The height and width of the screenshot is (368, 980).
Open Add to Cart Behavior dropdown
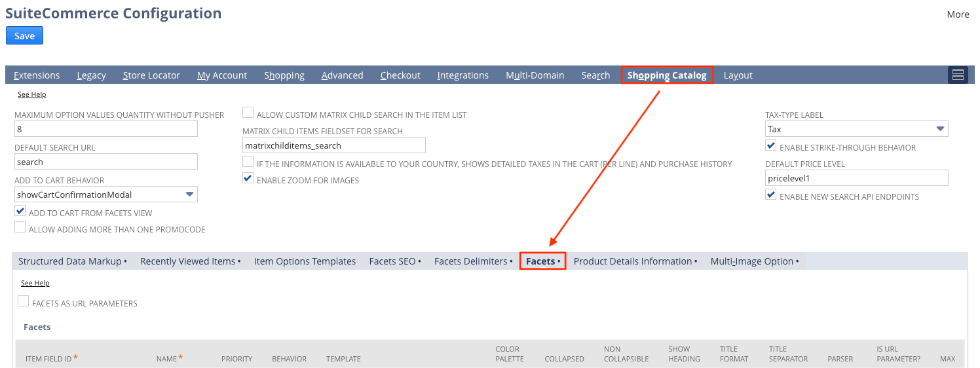106,194
